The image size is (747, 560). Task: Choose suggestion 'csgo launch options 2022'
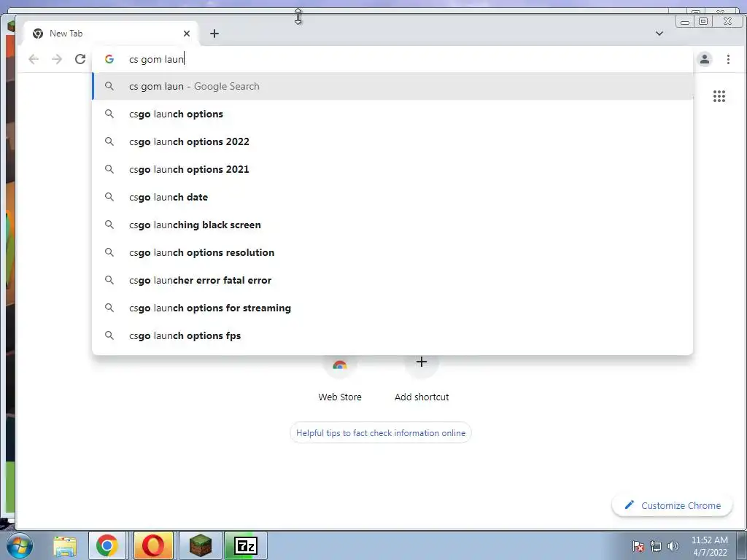[392, 141]
